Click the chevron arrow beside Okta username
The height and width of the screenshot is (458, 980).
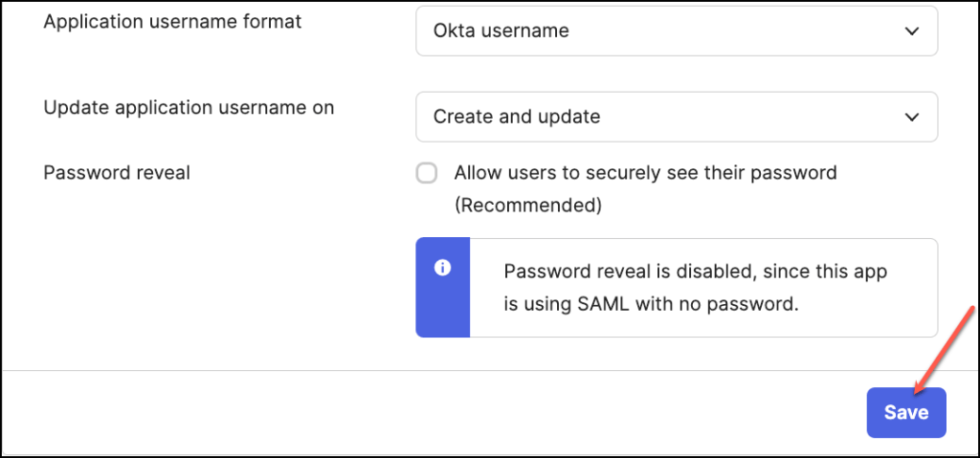(x=911, y=32)
